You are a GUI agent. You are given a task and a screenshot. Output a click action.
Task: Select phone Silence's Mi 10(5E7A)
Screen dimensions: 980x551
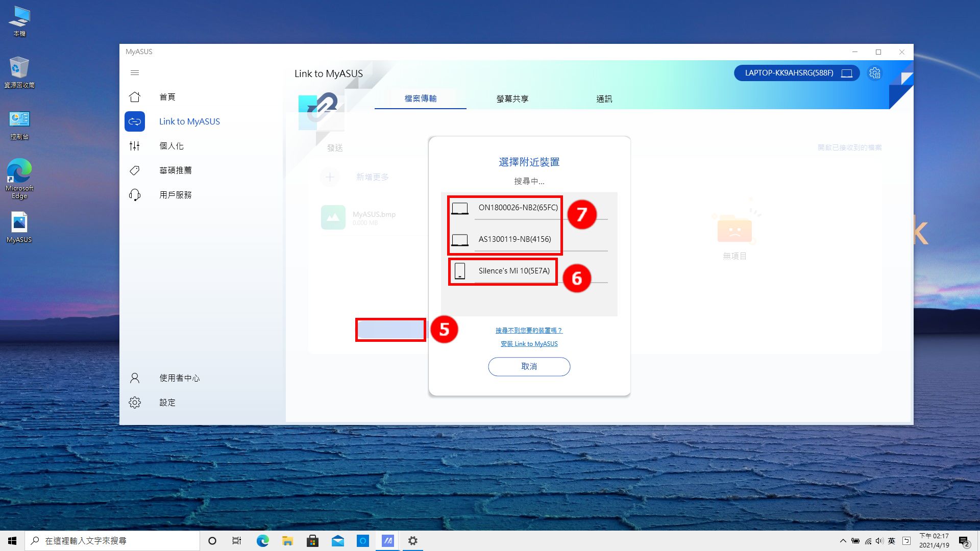(x=529, y=271)
